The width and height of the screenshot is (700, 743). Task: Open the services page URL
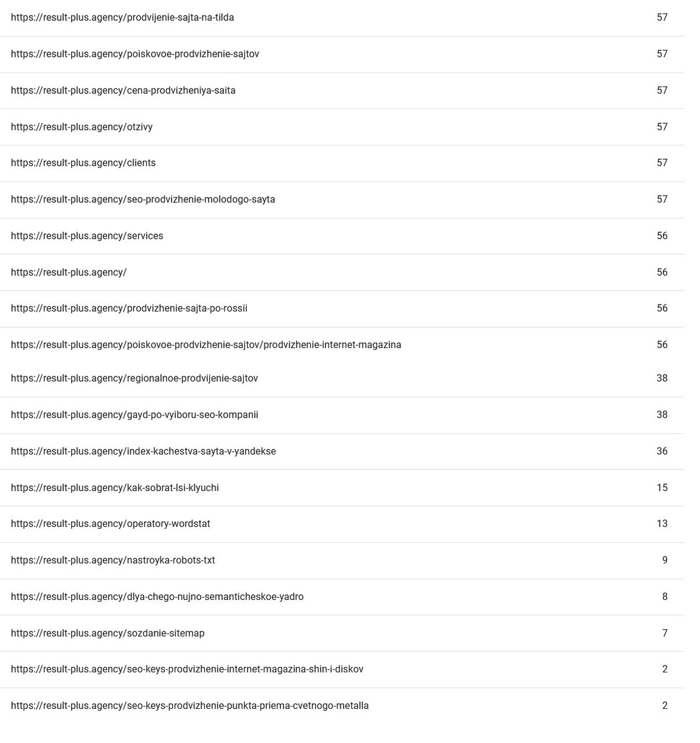87,236
